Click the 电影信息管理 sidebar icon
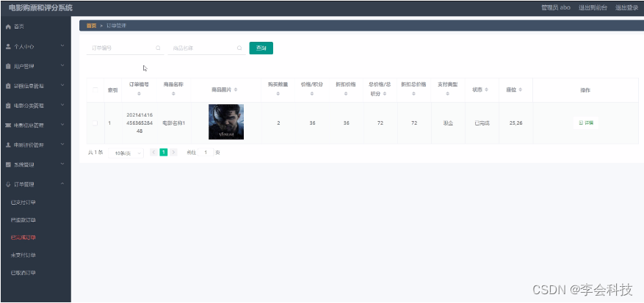644x303 pixels. pyautogui.click(x=8, y=125)
